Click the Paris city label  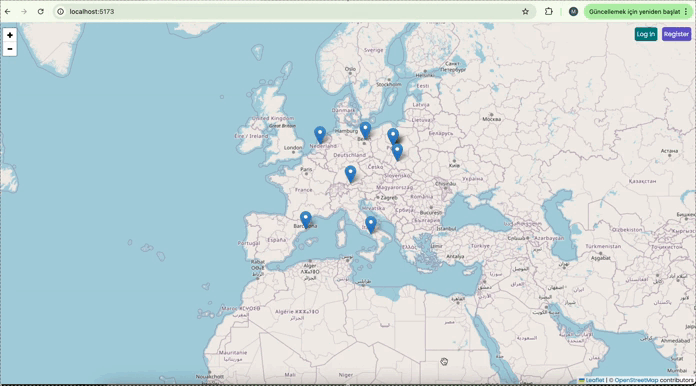coord(306,169)
